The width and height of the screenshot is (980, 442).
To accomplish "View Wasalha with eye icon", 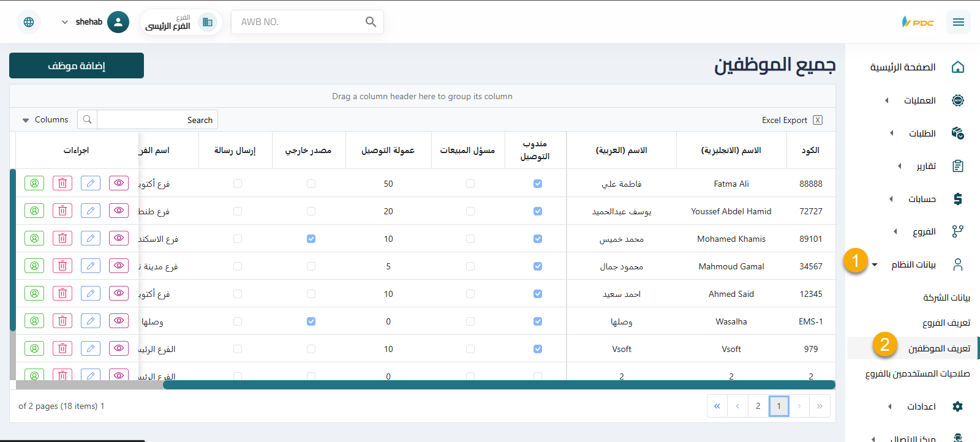I will coord(119,321).
